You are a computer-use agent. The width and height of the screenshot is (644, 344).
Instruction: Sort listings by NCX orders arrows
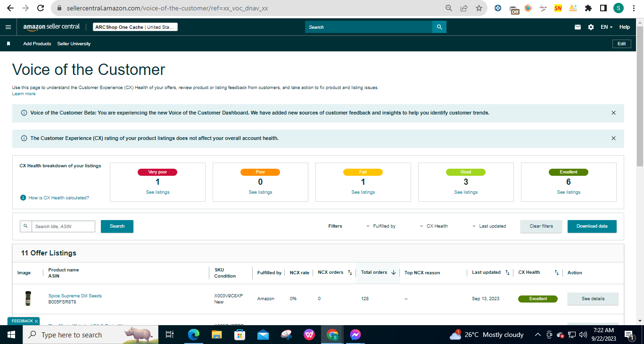350,272
